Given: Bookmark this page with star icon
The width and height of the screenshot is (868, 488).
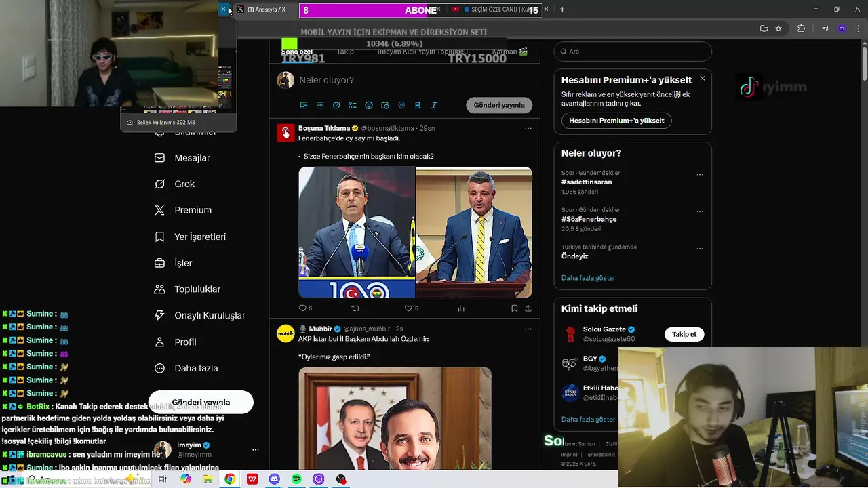Looking at the screenshot, I should (x=778, y=28).
